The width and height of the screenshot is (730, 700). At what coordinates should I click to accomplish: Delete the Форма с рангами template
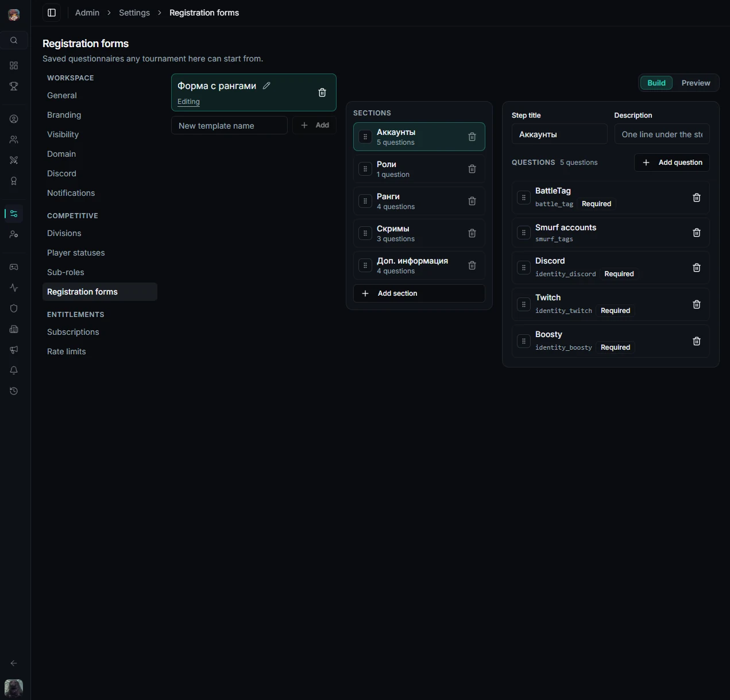(x=322, y=92)
